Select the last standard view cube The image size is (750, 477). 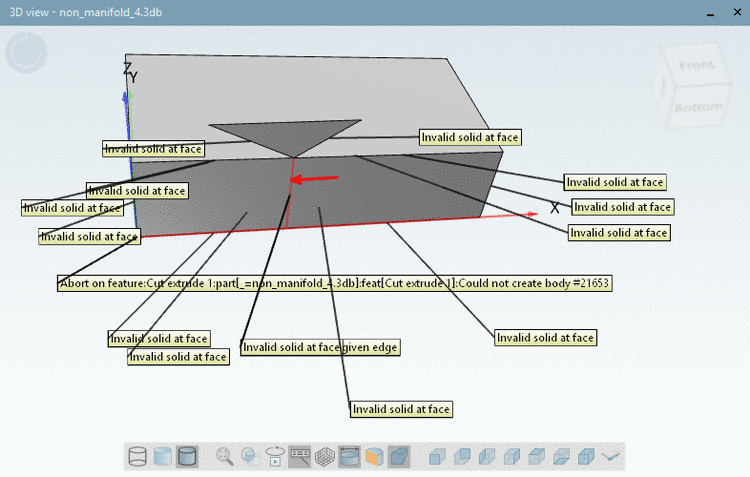pos(586,456)
